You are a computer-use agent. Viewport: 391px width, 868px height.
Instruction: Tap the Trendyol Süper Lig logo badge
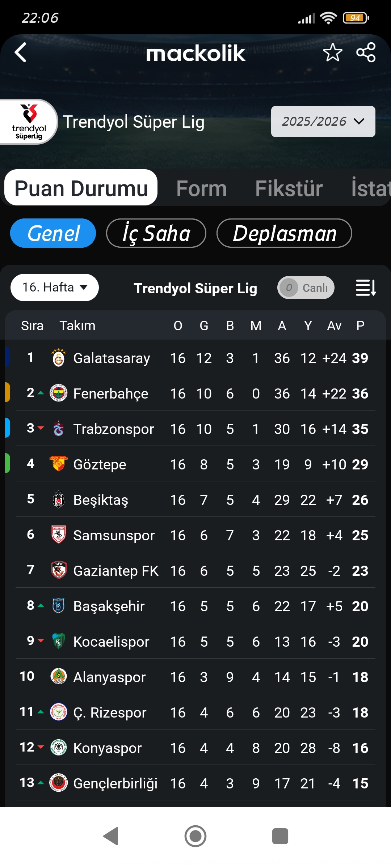[x=29, y=122]
